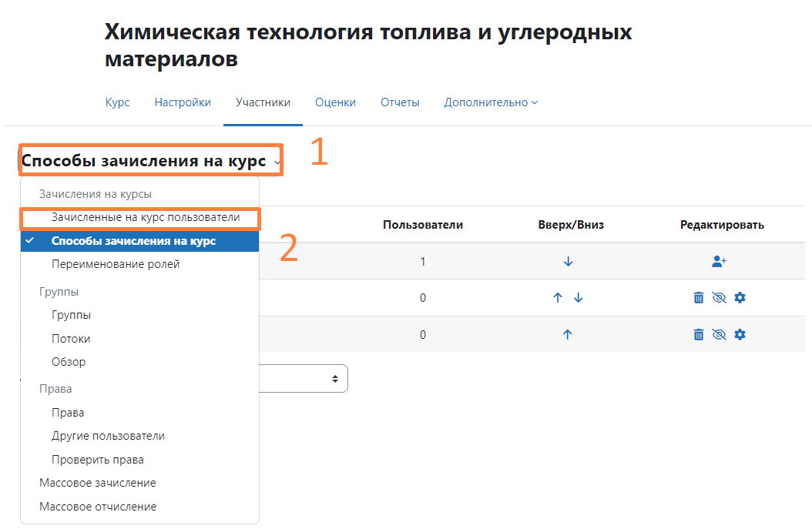Open gear settings in the last row
This screenshot has width=812, height=529.
(x=740, y=335)
